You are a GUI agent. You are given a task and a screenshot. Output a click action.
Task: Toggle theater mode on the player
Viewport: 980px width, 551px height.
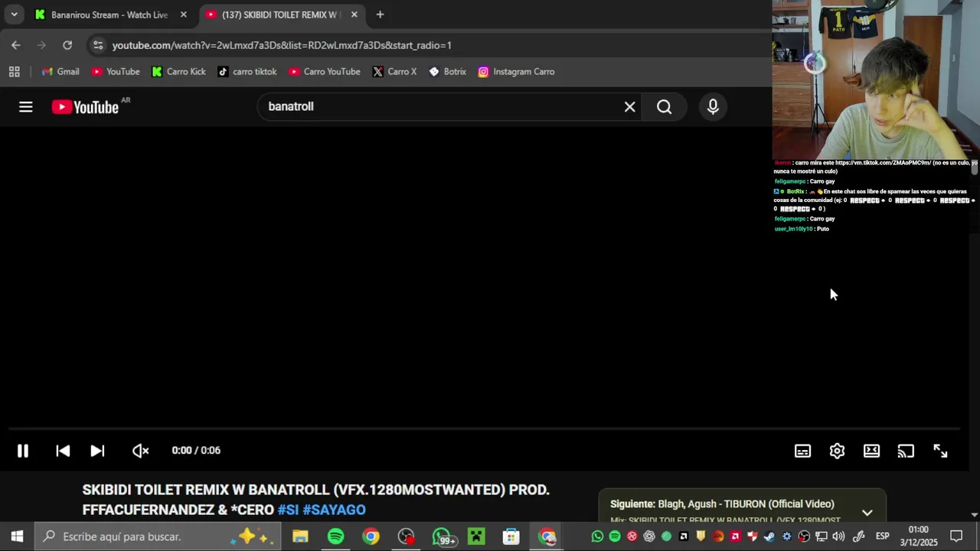871,451
